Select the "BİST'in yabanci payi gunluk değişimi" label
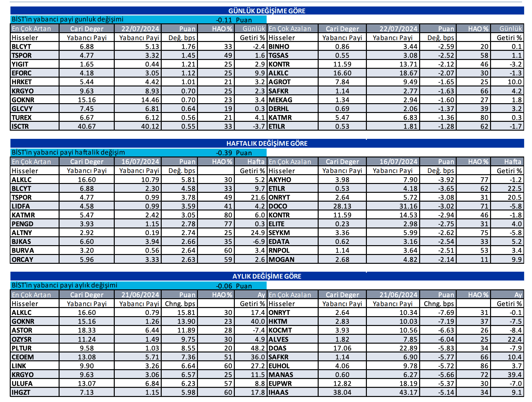 (67, 20)
